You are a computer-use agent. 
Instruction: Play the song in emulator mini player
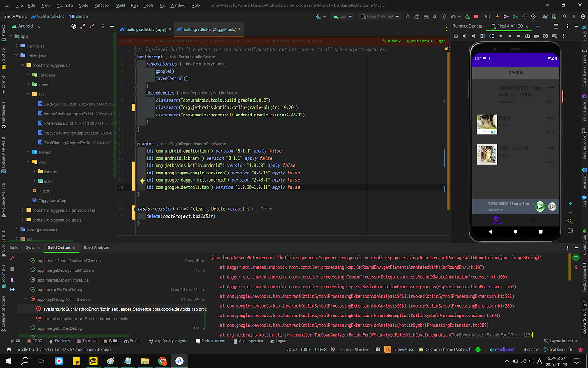pyautogui.click(x=540, y=207)
